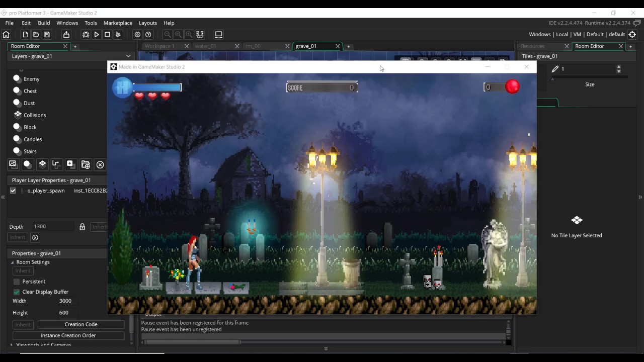Click the laptop mode toolbar icon
This screenshot has height=362, width=644.
click(x=218, y=35)
